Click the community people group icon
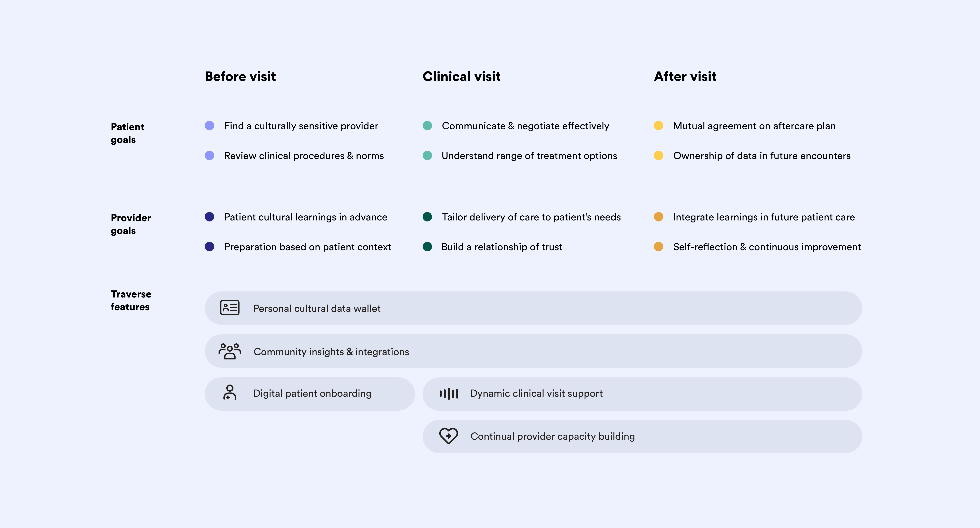Viewport: 980px width, 528px height. [x=230, y=351]
